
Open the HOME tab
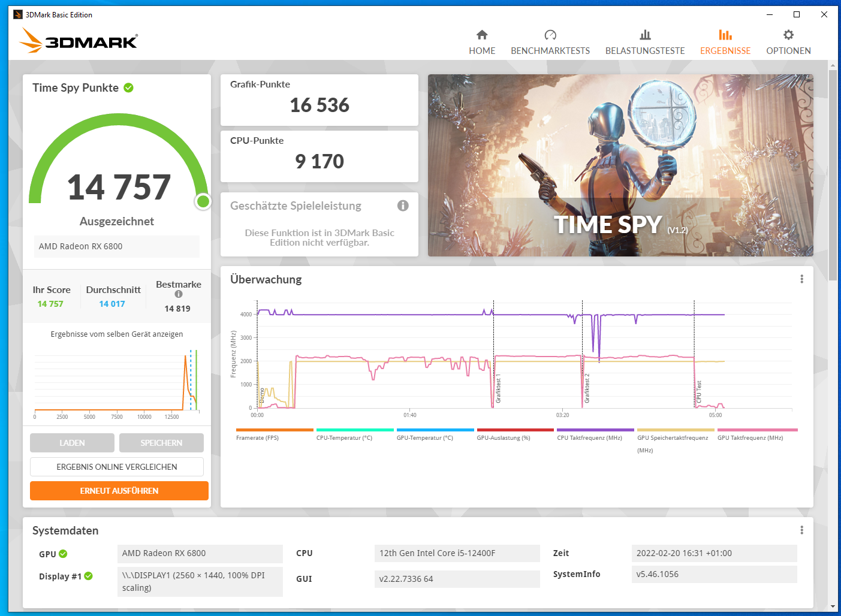coord(482,43)
